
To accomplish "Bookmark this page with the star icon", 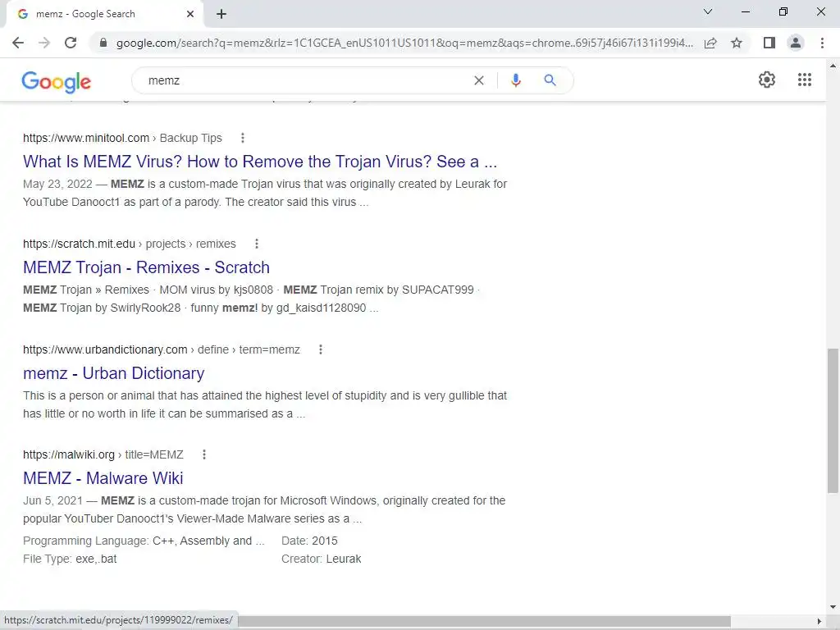I will pyautogui.click(x=737, y=43).
